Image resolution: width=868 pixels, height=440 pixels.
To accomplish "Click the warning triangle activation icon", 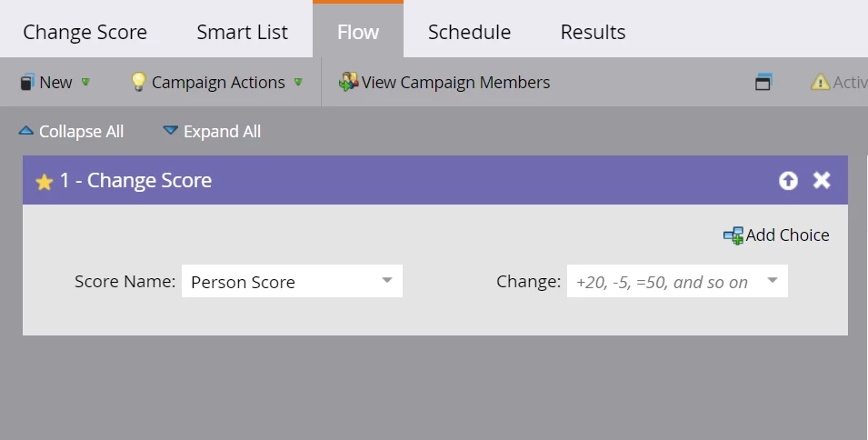I will pyautogui.click(x=820, y=83).
